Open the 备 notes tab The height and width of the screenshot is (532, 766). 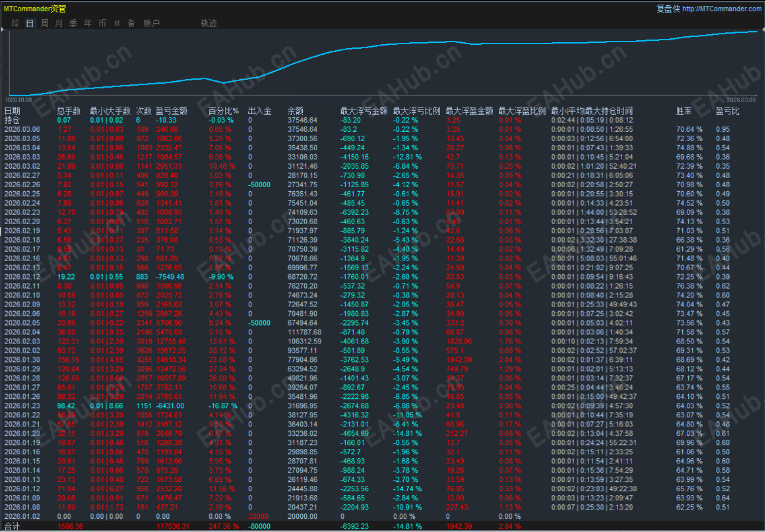(x=131, y=23)
